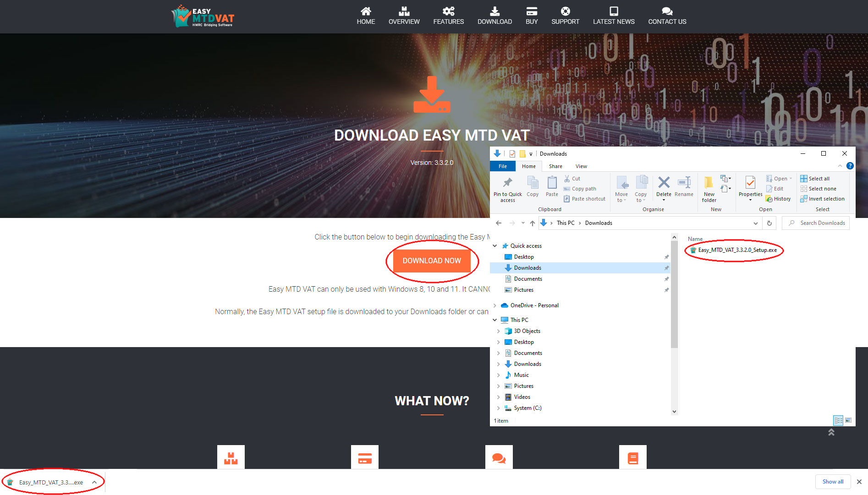This screenshot has width=868, height=495.
Task: Click the orange credit card icon tile
Action: pos(365,457)
